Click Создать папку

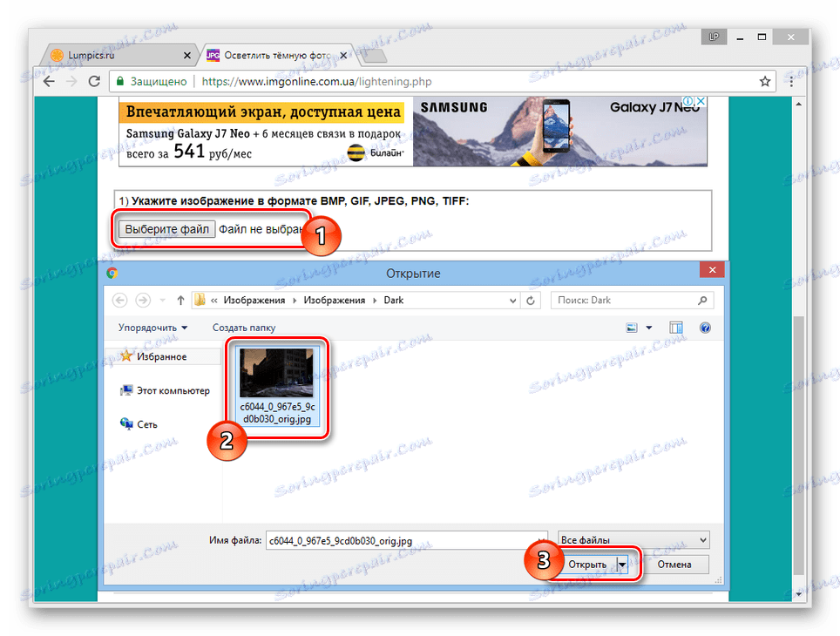[244, 328]
